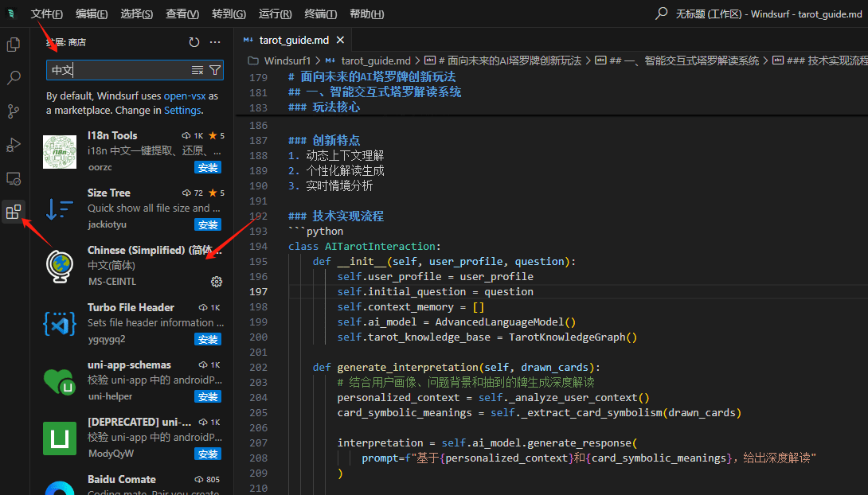Select the Baidu Comate extension title

(121, 480)
